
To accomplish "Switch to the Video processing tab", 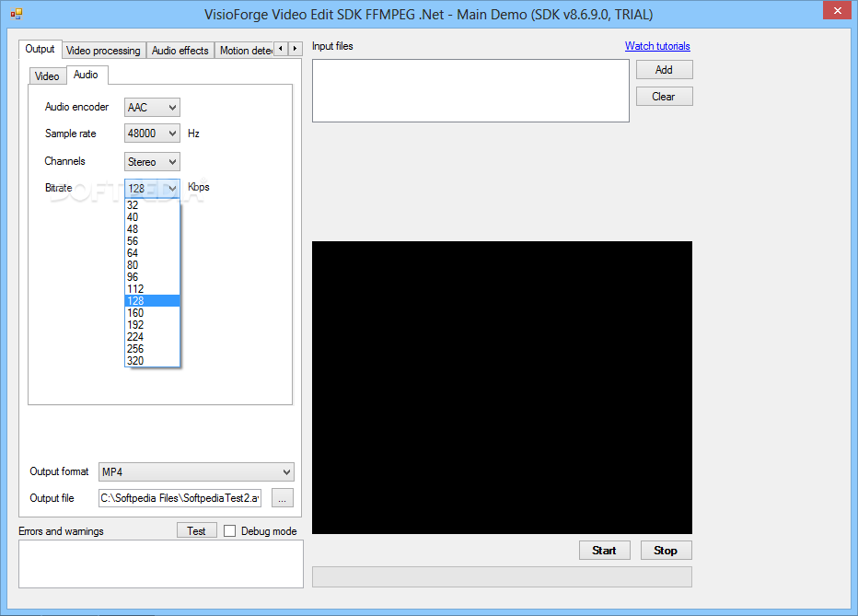I will coord(103,51).
